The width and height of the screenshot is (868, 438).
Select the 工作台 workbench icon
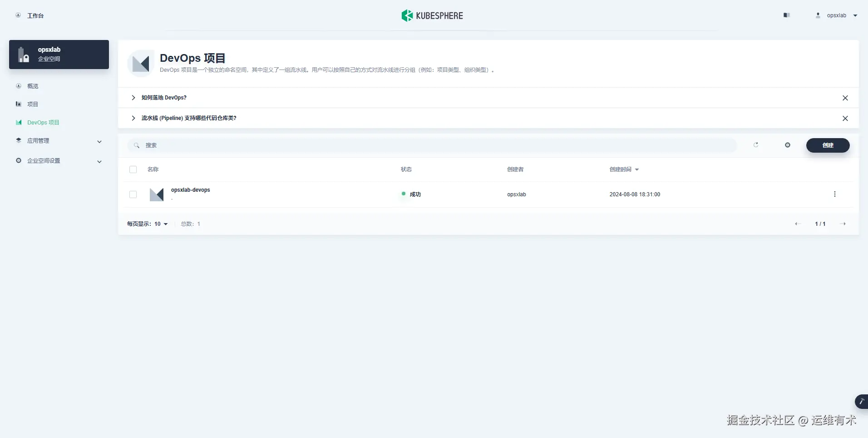(18, 15)
